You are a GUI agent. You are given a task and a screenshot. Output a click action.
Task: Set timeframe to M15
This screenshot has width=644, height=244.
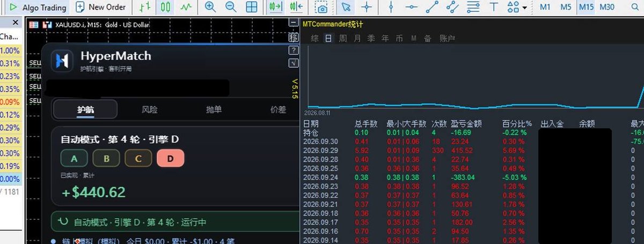coord(587,8)
